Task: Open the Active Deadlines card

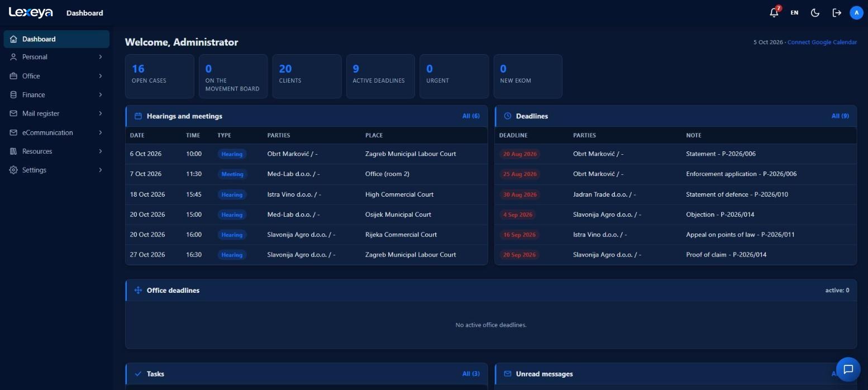Action: pyautogui.click(x=380, y=77)
